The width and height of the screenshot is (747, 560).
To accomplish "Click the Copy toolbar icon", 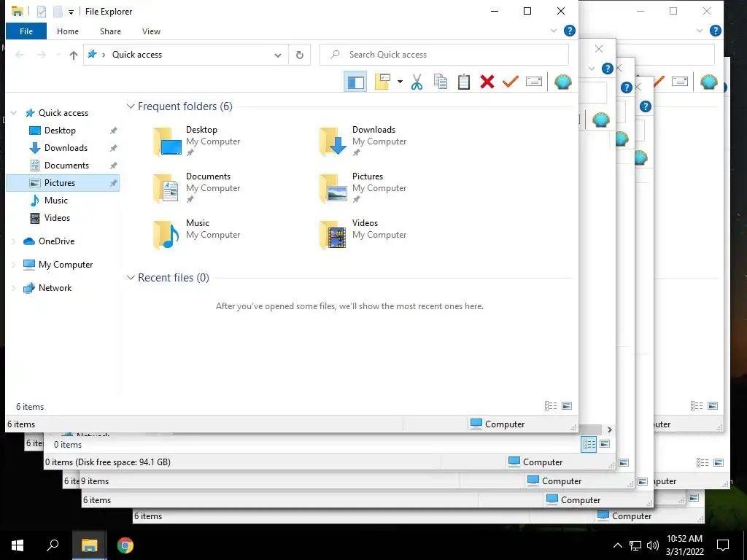I will [x=440, y=82].
